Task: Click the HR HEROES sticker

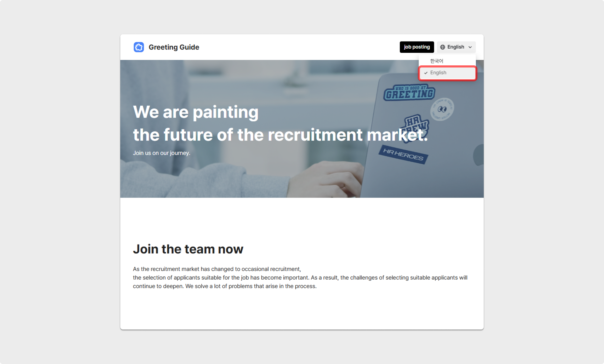Action: click(x=403, y=155)
